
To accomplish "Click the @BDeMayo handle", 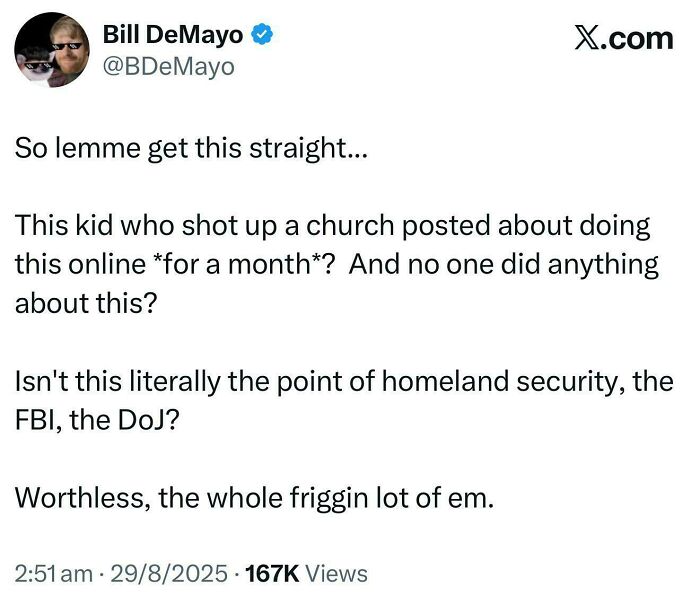I will point(168,67).
